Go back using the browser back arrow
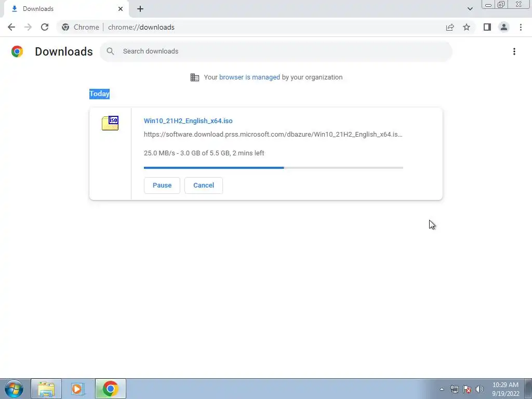Viewport: 532px width, 399px height. click(x=11, y=27)
